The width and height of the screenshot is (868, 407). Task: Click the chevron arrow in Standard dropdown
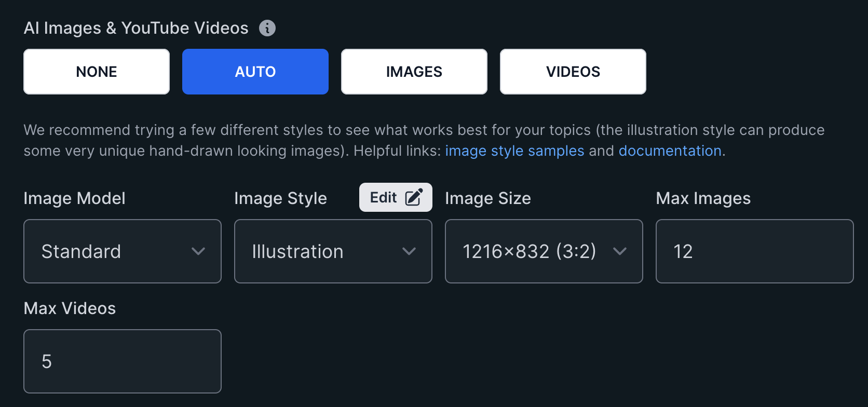198,252
